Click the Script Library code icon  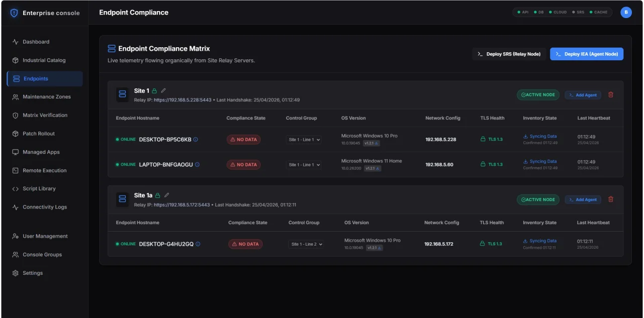coord(15,189)
